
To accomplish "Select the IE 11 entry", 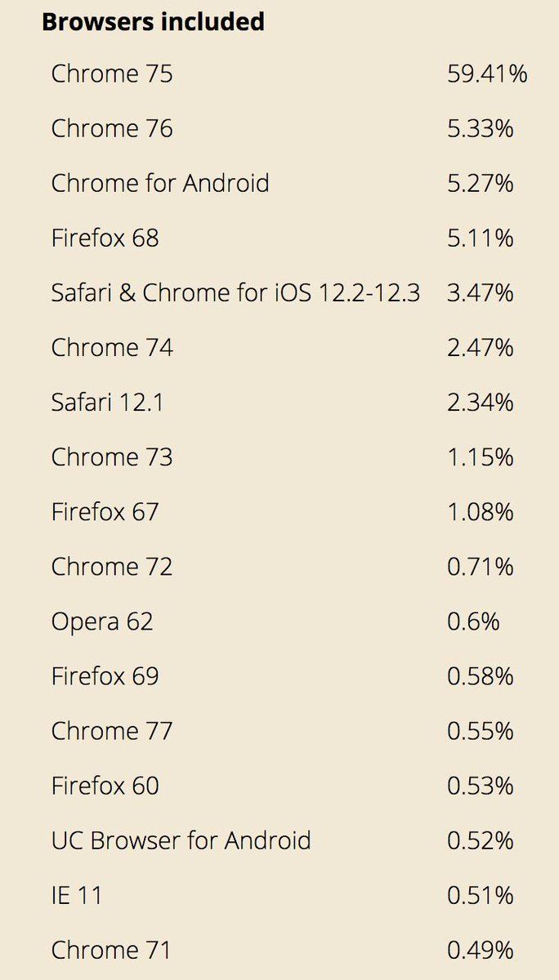I will [x=77, y=894].
